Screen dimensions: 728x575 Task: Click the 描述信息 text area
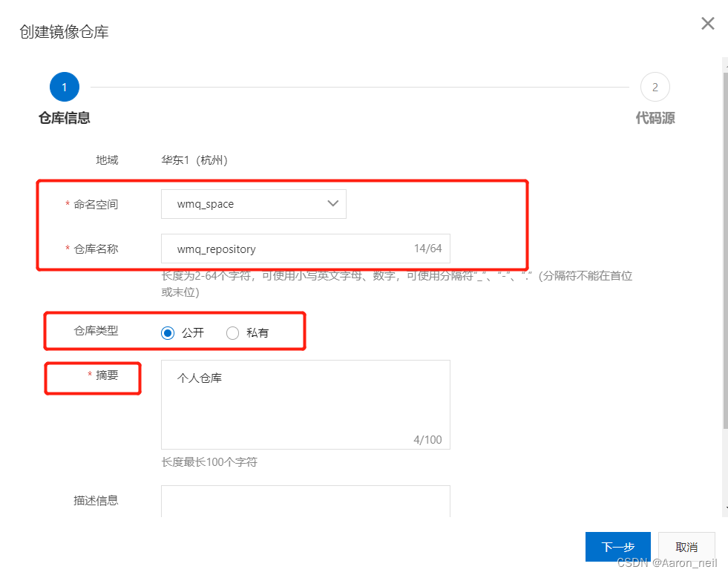click(x=306, y=502)
